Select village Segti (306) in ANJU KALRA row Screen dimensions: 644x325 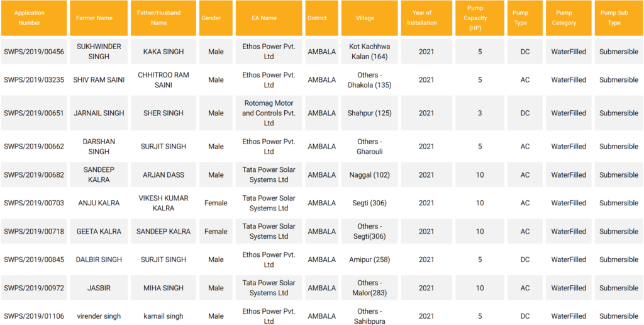(370, 203)
